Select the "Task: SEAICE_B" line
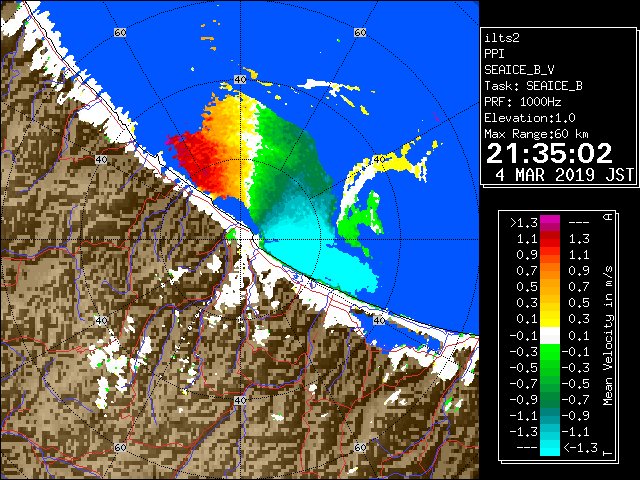This screenshot has width=640, height=480. [x=533, y=86]
